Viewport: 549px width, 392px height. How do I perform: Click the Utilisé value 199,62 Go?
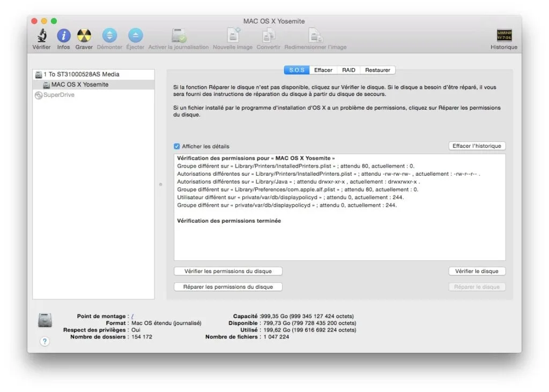(310, 330)
